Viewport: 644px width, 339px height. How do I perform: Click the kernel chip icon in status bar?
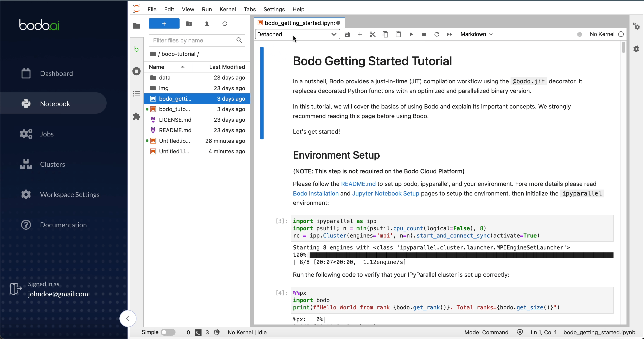[x=217, y=332]
